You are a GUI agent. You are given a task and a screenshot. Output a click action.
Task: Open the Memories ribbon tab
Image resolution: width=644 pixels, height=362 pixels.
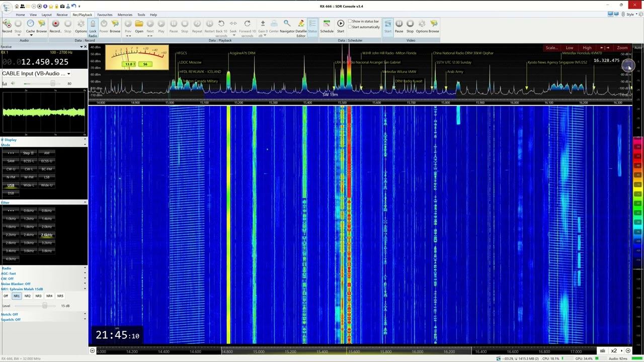[x=125, y=15]
